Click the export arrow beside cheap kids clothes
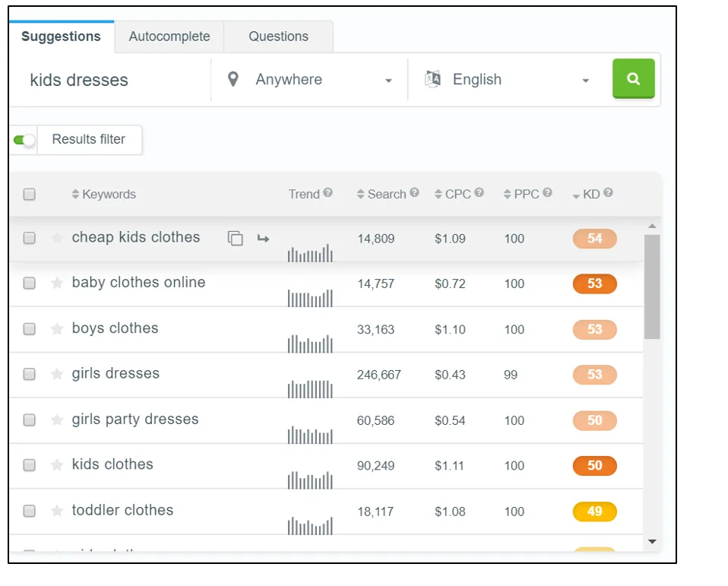 (262, 237)
